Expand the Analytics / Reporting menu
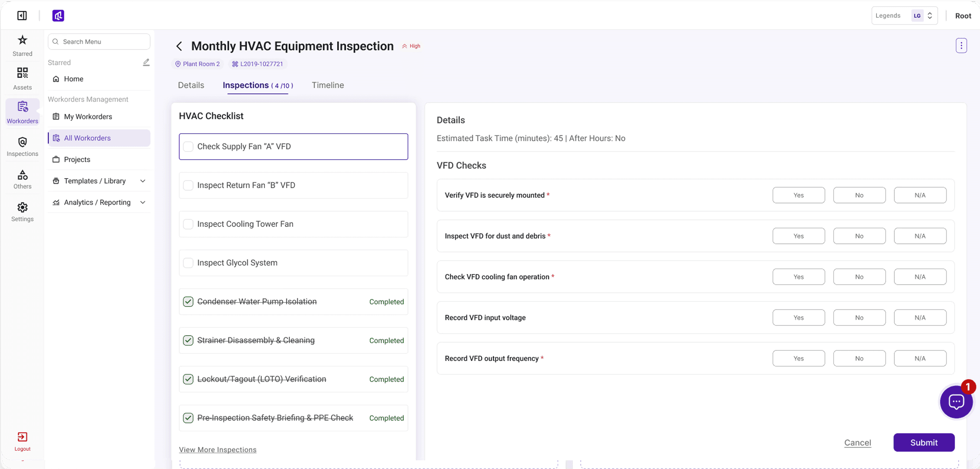 point(99,202)
